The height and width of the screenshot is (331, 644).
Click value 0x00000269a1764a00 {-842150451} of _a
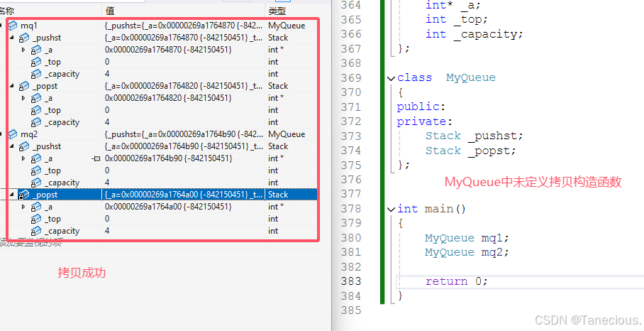point(168,207)
